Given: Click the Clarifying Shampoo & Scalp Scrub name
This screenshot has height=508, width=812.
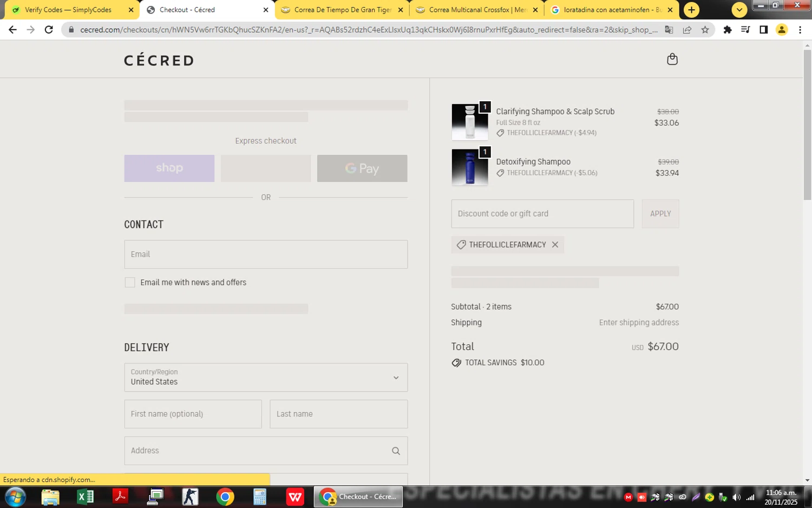Looking at the screenshot, I should point(555,112).
